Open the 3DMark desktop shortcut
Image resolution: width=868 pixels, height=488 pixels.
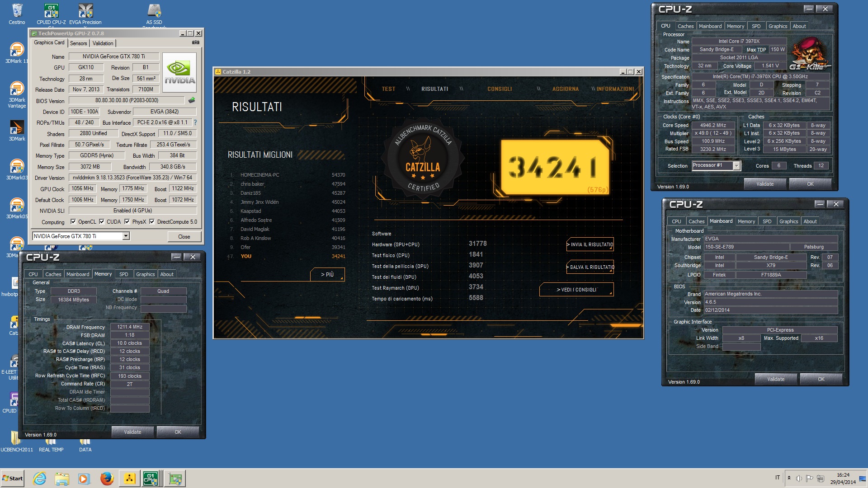click(x=17, y=130)
